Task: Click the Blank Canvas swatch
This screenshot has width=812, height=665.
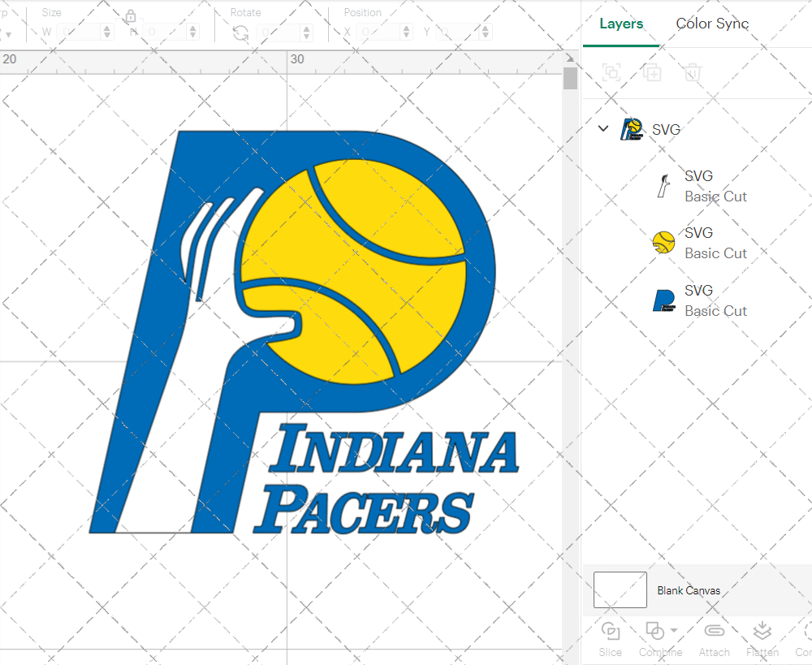Action: point(620,590)
